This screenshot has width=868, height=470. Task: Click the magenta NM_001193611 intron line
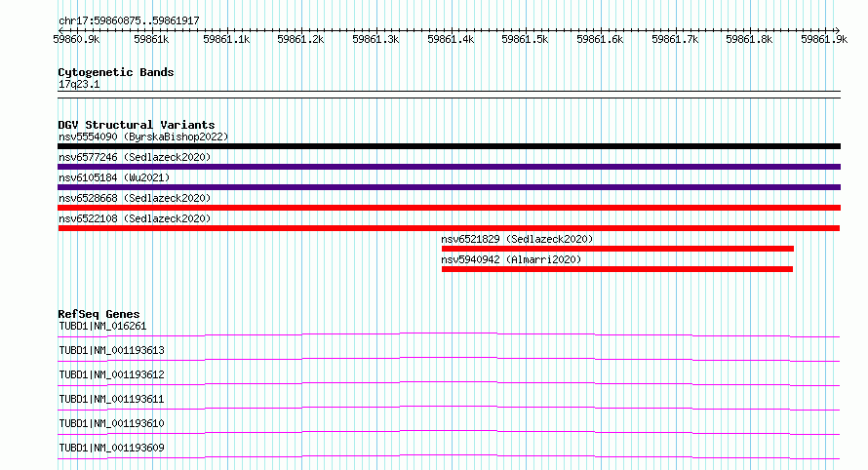tap(449, 407)
